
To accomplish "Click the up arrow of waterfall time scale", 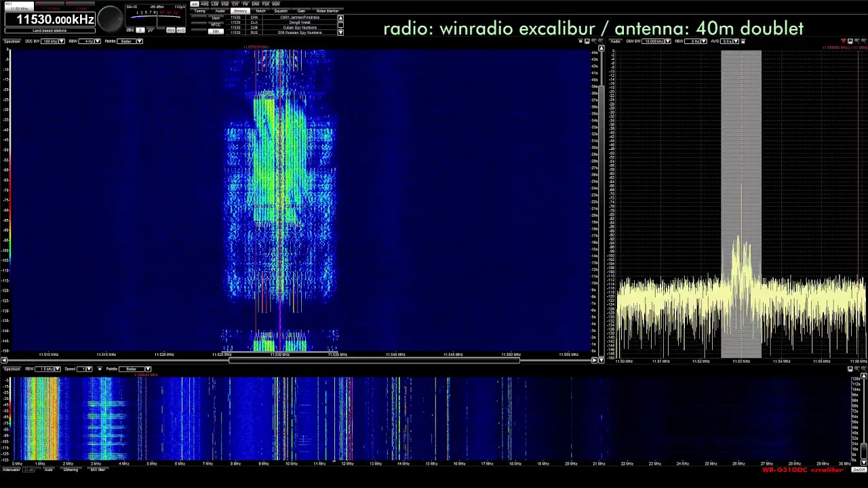I will point(601,48).
